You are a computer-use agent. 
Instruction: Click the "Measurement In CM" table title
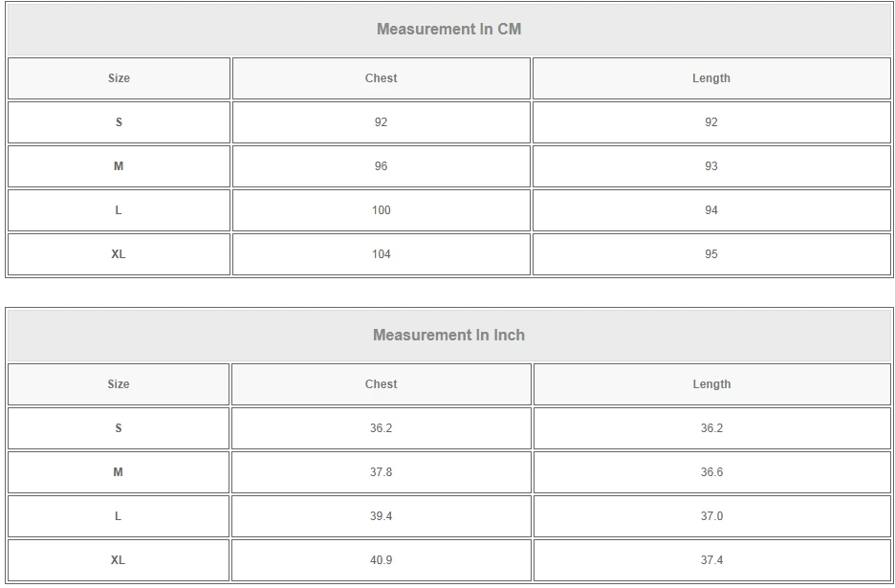pyautogui.click(x=448, y=29)
